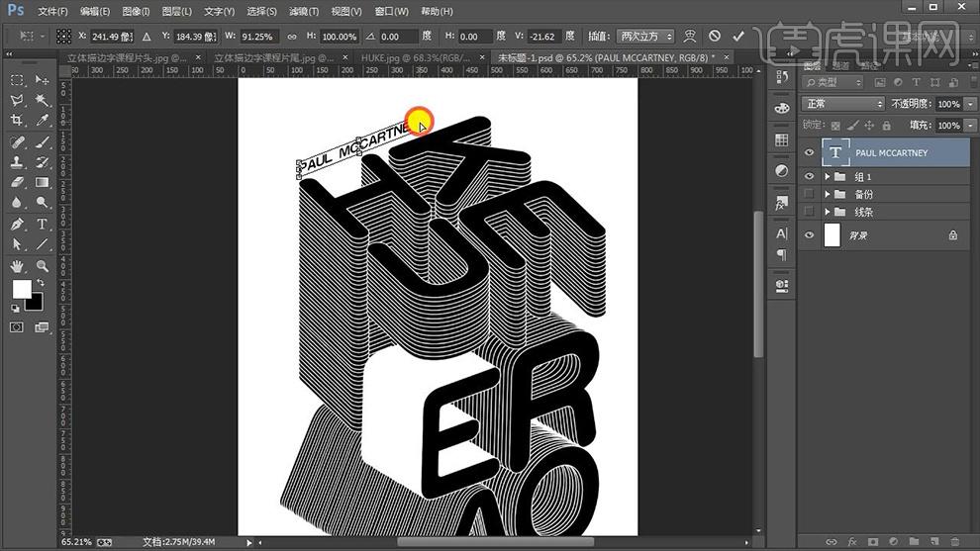Click the reference point locator grid
Screen dimensions: 980x551
click(63, 37)
